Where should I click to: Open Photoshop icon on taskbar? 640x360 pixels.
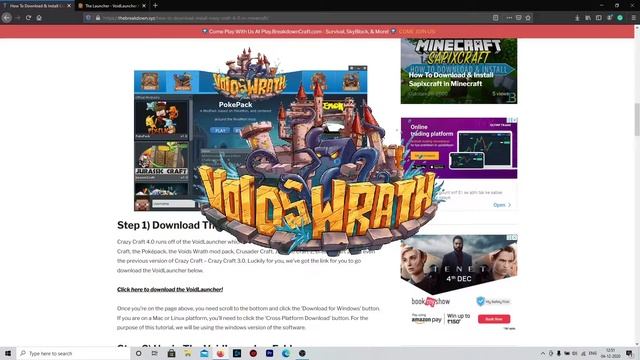pos(237,353)
